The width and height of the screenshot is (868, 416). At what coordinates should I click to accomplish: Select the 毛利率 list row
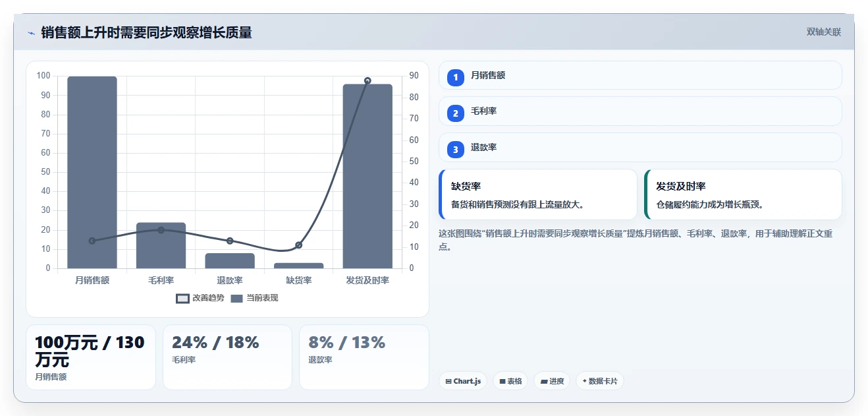pos(640,111)
